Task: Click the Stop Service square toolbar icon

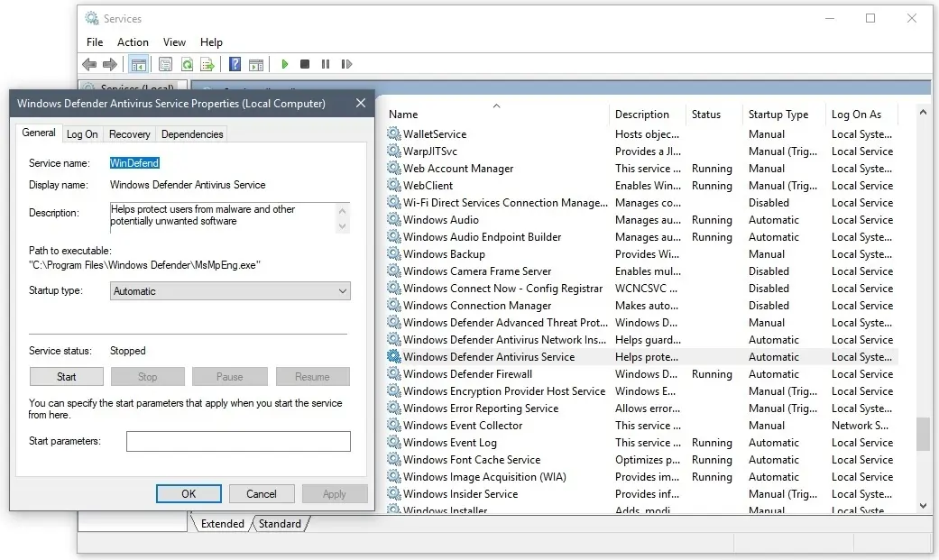Action: click(305, 64)
